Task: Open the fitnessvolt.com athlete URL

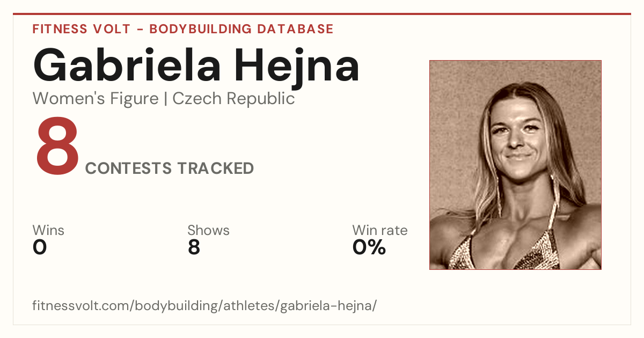Action: click(204, 306)
